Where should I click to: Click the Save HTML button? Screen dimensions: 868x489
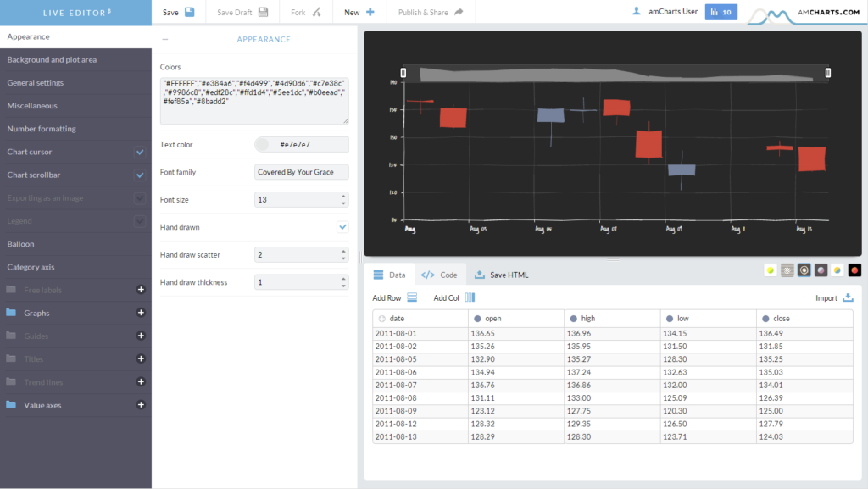(502, 275)
